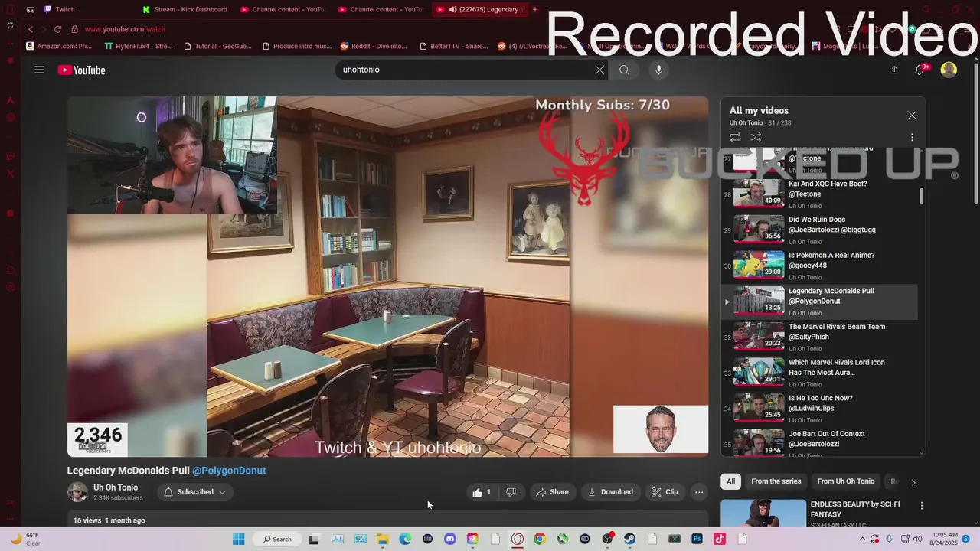The width and height of the screenshot is (980, 551).
Task: Clear the search box text
Action: (x=599, y=70)
